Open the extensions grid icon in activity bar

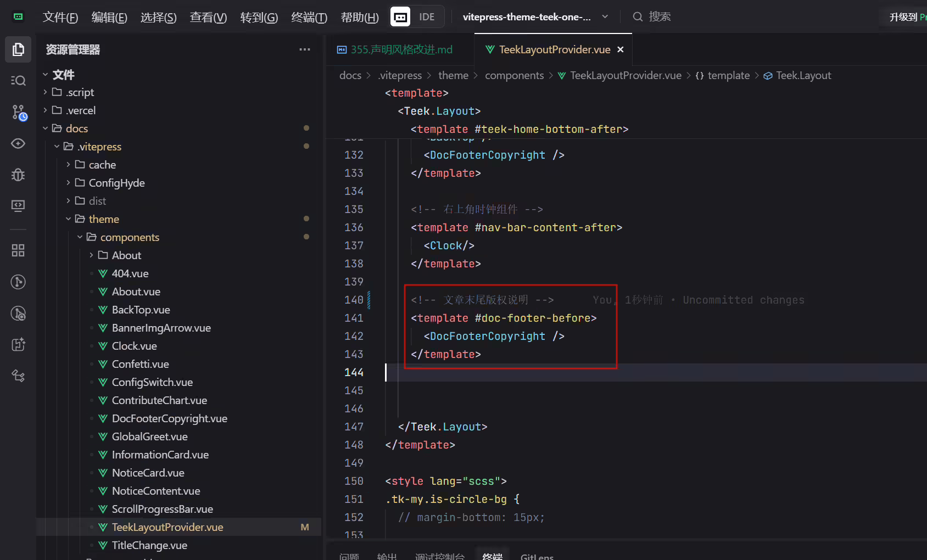pos(18,250)
